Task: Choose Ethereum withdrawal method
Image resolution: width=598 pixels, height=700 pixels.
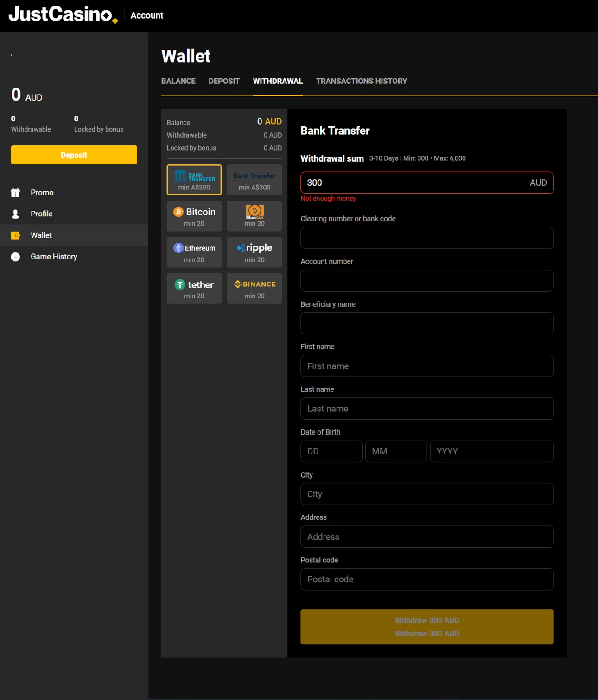Action: (x=194, y=252)
